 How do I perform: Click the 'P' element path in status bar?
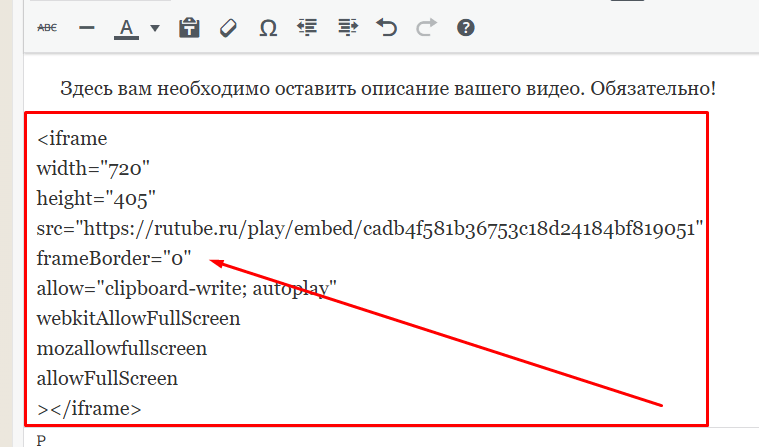click(41, 440)
